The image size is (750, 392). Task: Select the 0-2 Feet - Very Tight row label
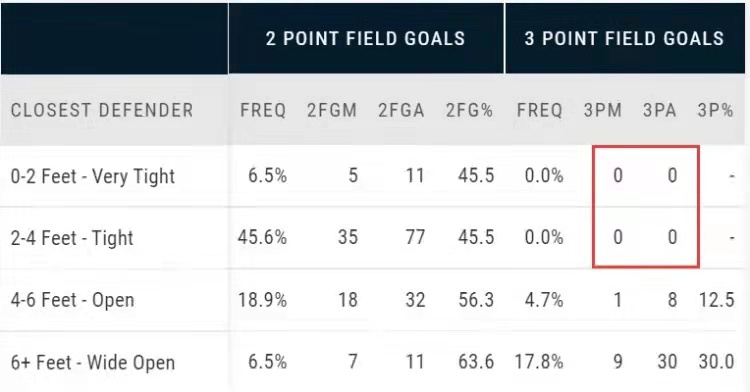coord(93,176)
